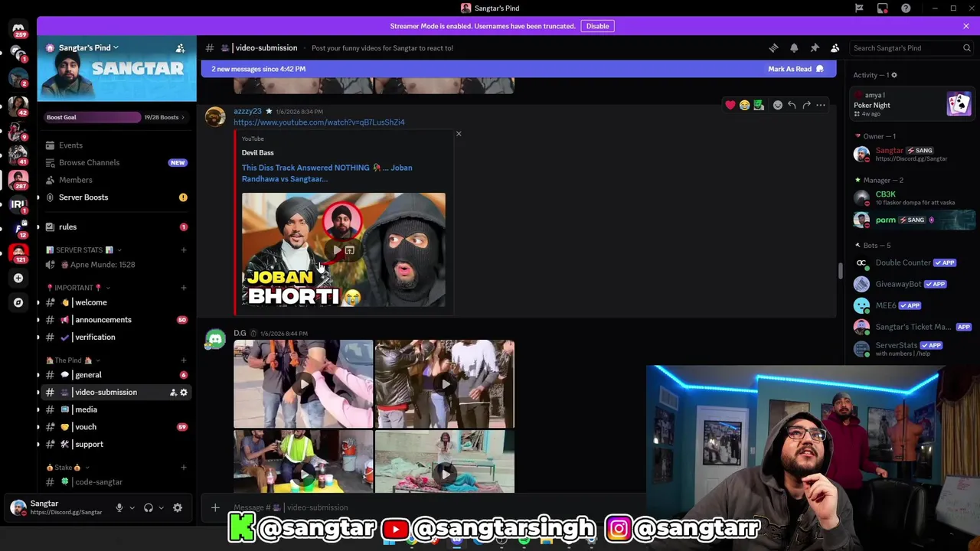Image resolution: width=980 pixels, height=551 pixels.
Task: Open Threads icon in channel header
Action: pos(773,47)
